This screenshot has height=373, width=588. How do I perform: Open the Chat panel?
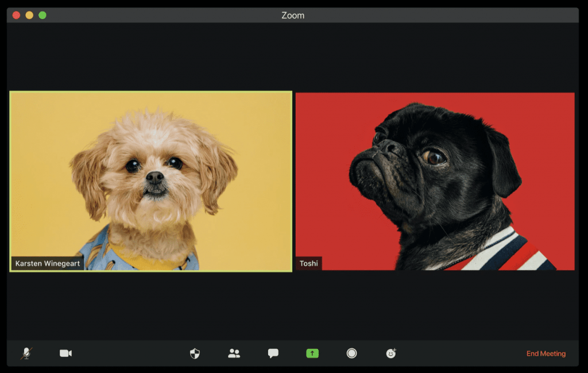click(273, 353)
